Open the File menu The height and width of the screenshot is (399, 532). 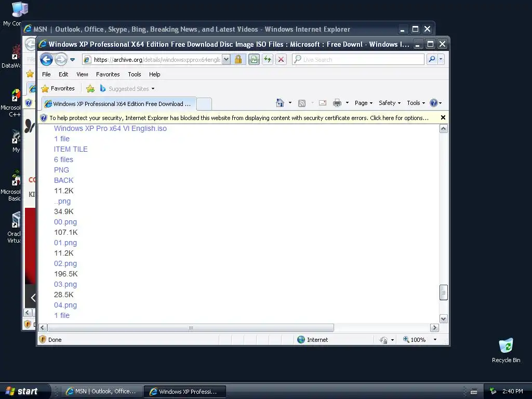click(x=46, y=74)
